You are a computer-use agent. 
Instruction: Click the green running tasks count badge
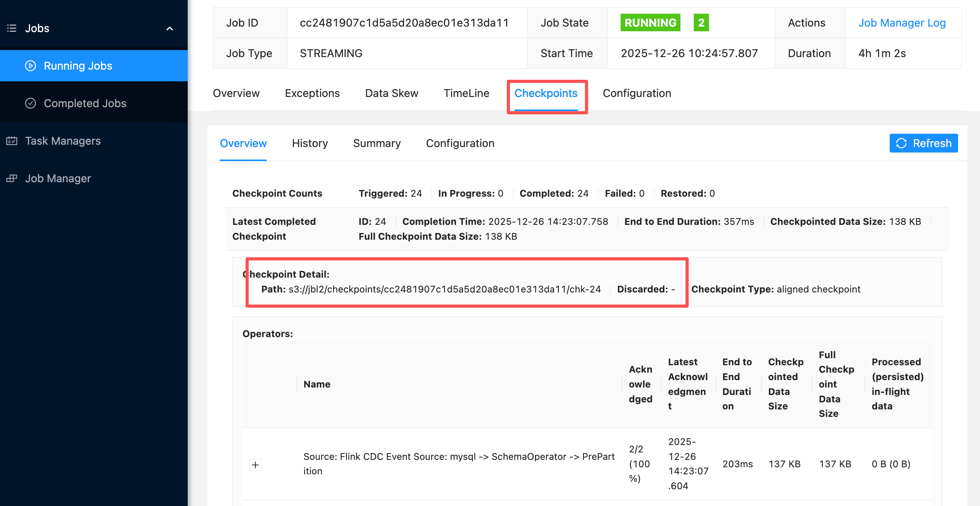point(701,23)
